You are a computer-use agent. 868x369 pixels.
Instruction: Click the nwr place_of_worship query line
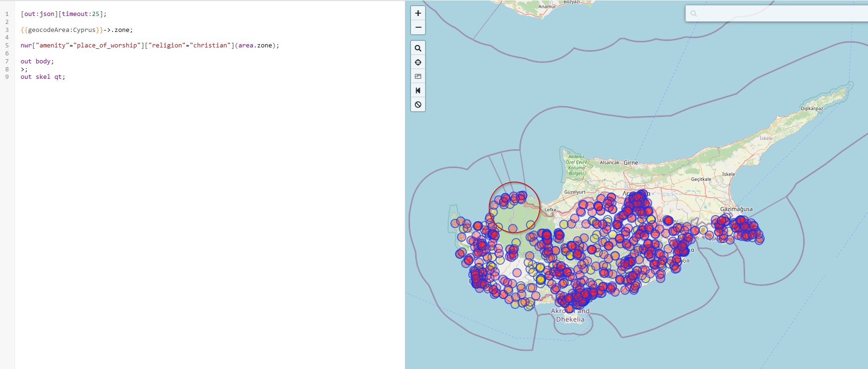[149, 46]
